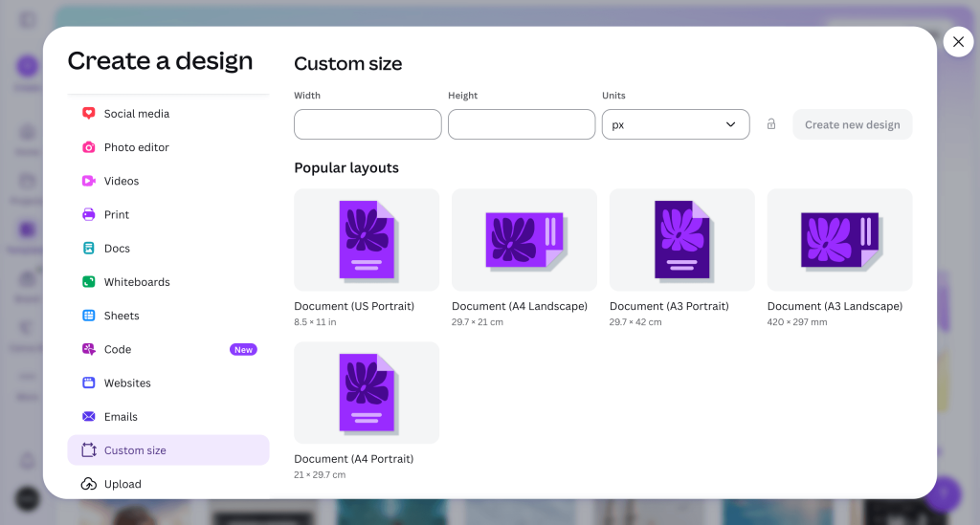
Task: Click the 29.7 × 21 cm size text
Action: coord(477,322)
